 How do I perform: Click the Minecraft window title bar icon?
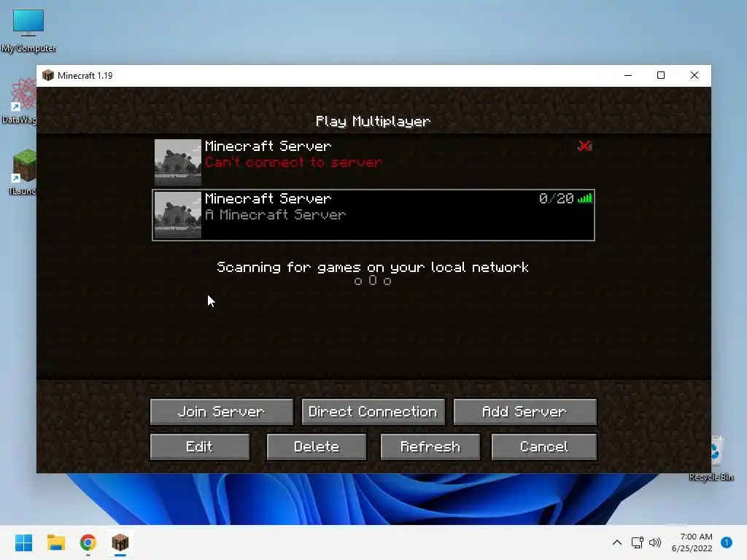(x=47, y=75)
